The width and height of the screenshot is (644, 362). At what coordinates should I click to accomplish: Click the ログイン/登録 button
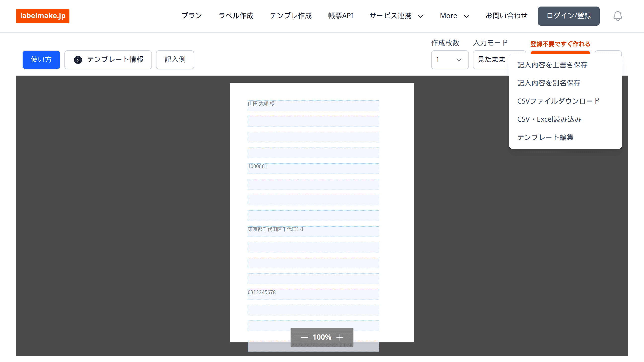point(569,16)
